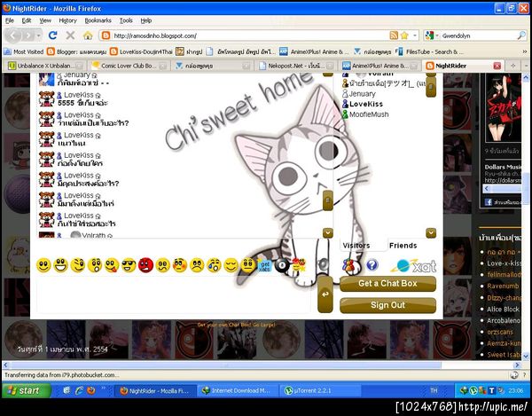This screenshot has width=532, height=416.
Task: Go to home page via house icon
Action: (88, 35)
